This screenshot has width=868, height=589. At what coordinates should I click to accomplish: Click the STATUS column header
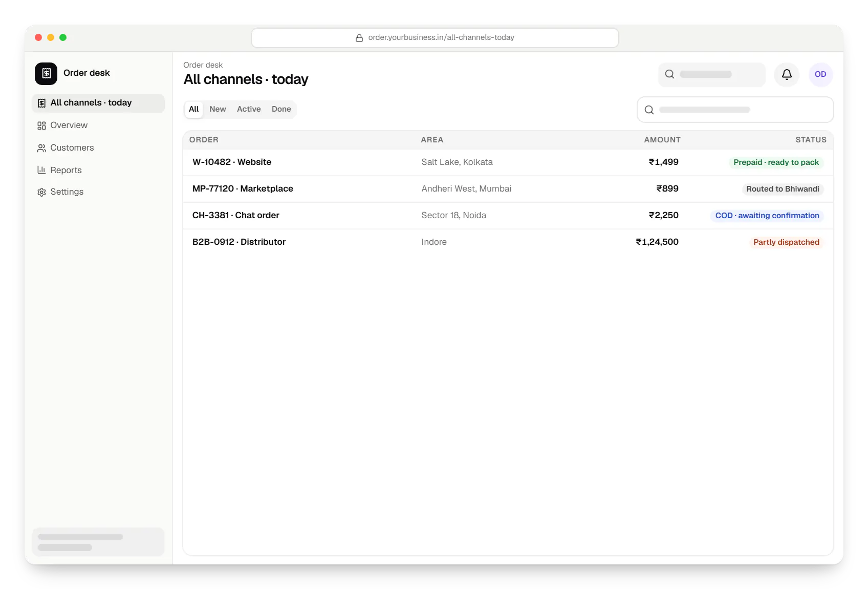[811, 140]
